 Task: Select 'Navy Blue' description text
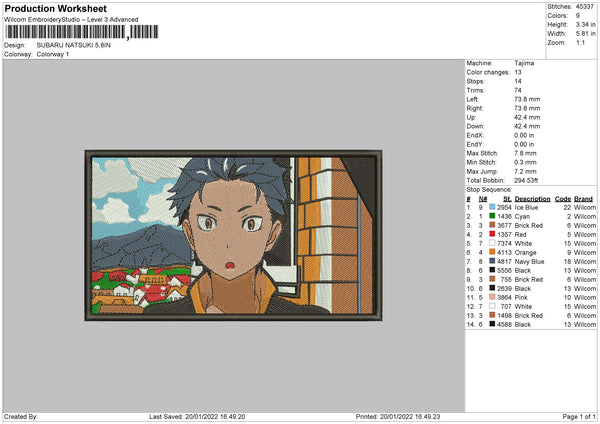tap(529, 262)
